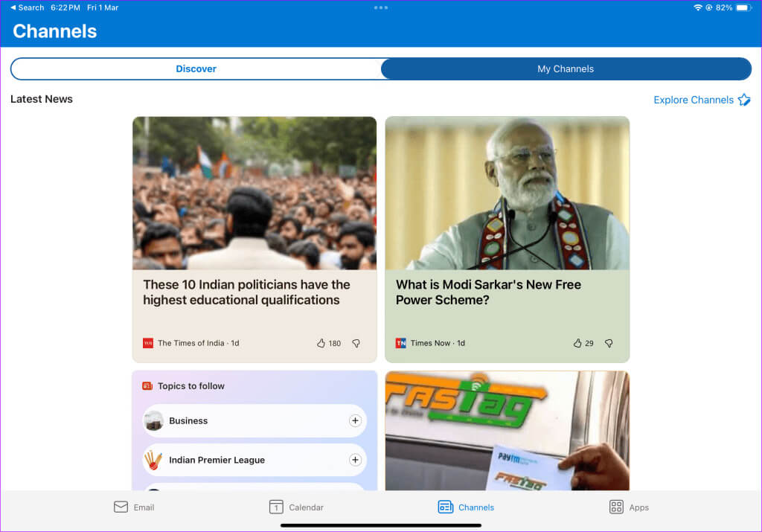Tap the three-dot multitasking menu at top
This screenshot has height=532, width=762.
coord(381,7)
